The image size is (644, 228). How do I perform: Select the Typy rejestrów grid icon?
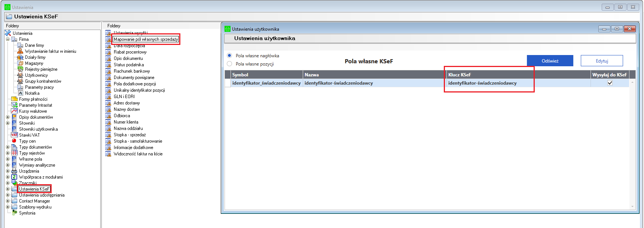[14, 153]
